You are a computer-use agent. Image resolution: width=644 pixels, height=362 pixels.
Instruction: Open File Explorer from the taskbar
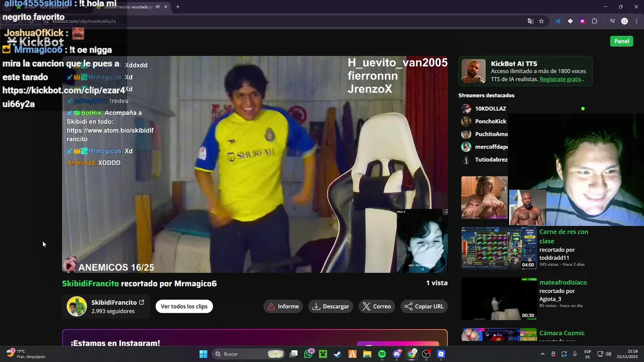click(x=367, y=354)
